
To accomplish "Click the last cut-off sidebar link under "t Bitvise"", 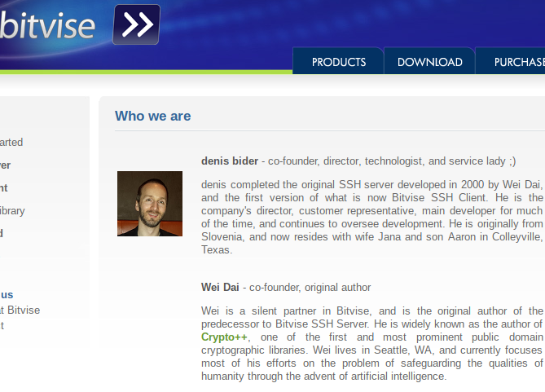I will pyautogui.click(x=2, y=325).
